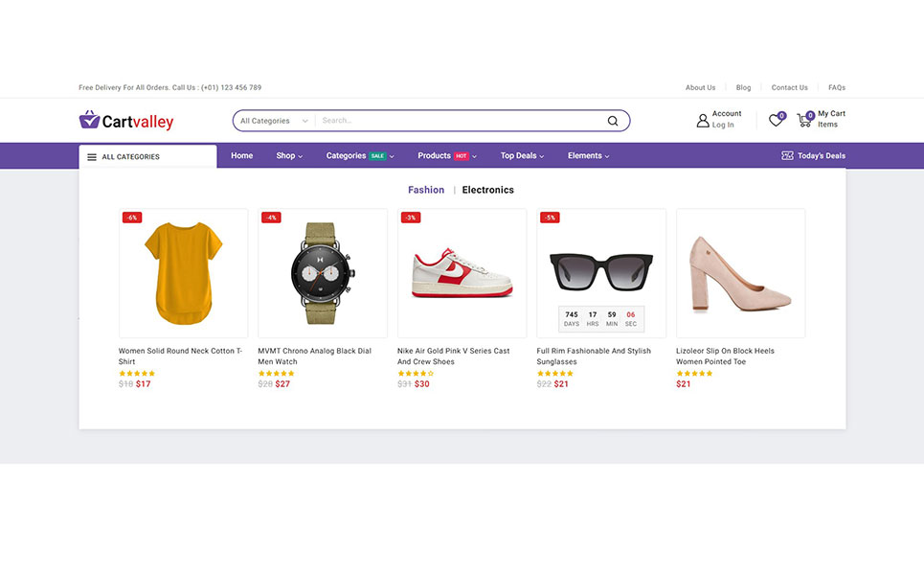Expand the Shop menu dropdown

pyautogui.click(x=289, y=156)
